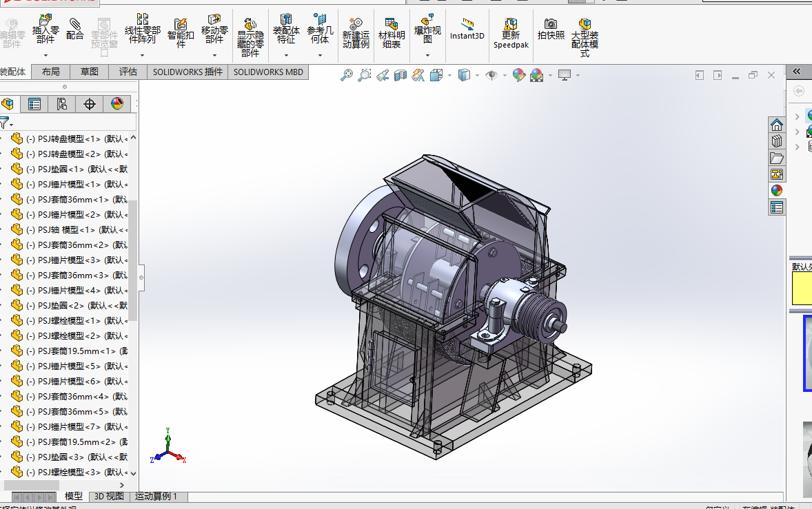Viewport: 812px width, 509px height.
Task: Click SOLIDWORKS Resources home icon in task pane
Action: 776,125
